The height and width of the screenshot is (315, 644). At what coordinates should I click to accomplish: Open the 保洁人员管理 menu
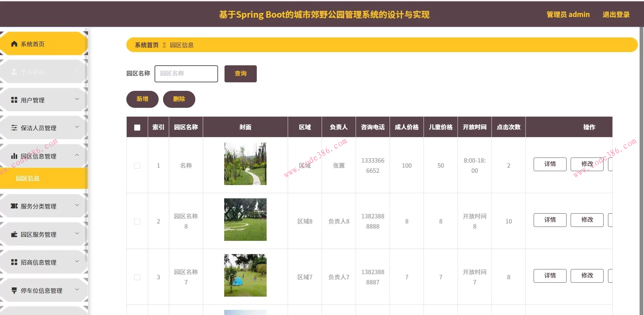pos(44,128)
